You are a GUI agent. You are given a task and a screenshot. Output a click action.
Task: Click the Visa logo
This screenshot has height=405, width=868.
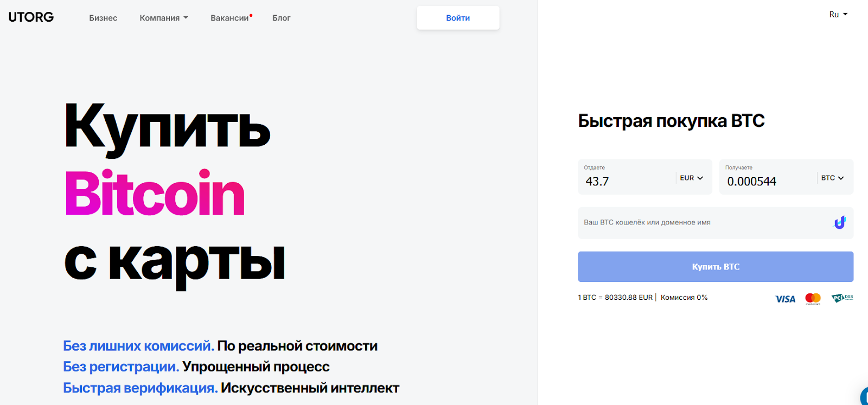click(x=785, y=299)
